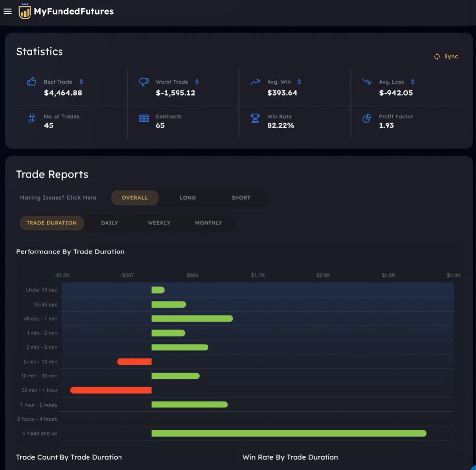Open the hamburger menu
The image size is (476, 470).
click(7, 11)
